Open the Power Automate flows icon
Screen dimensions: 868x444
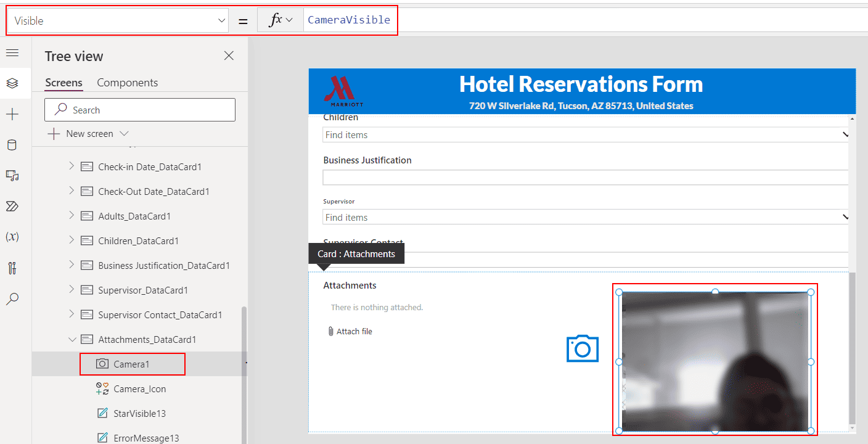[x=12, y=206]
